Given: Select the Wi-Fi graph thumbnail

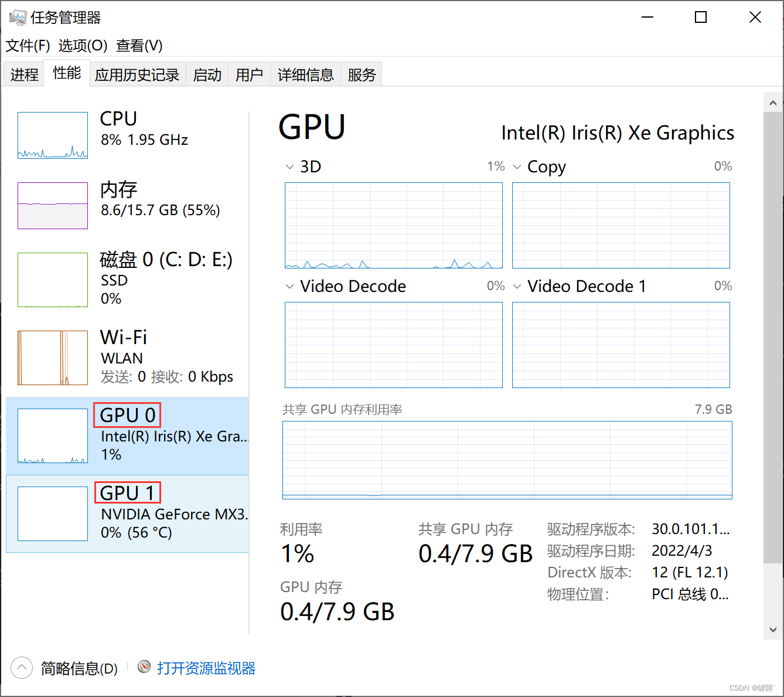Looking at the screenshot, I should coord(53,358).
